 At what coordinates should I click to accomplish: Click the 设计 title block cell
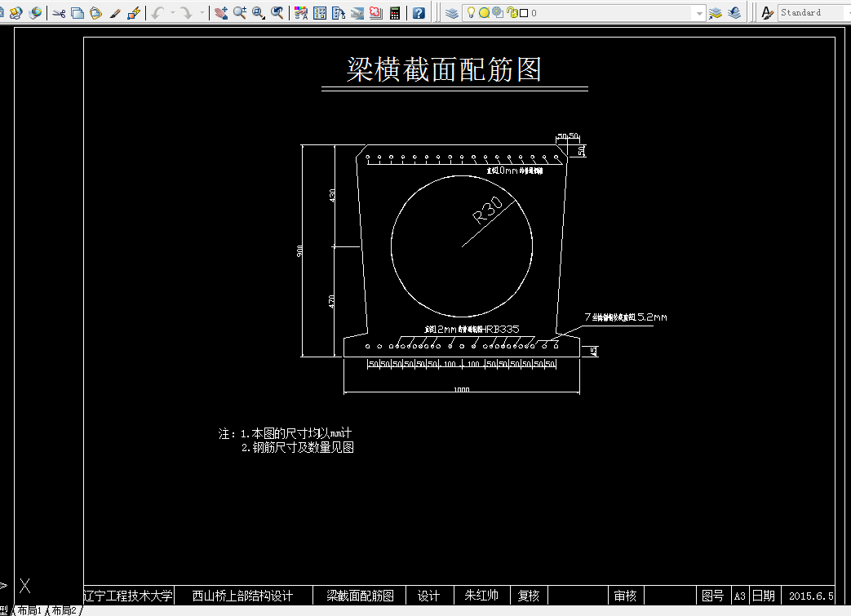point(428,596)
